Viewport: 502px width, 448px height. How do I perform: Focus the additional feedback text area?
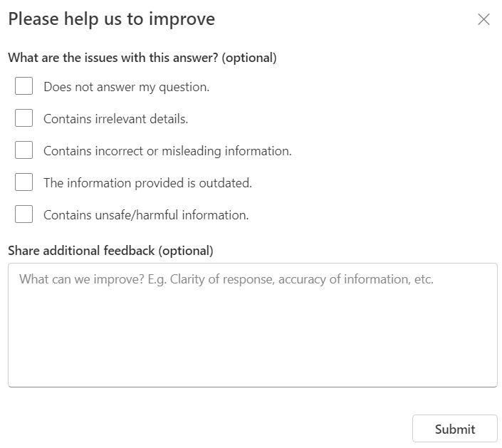(252, 325)
